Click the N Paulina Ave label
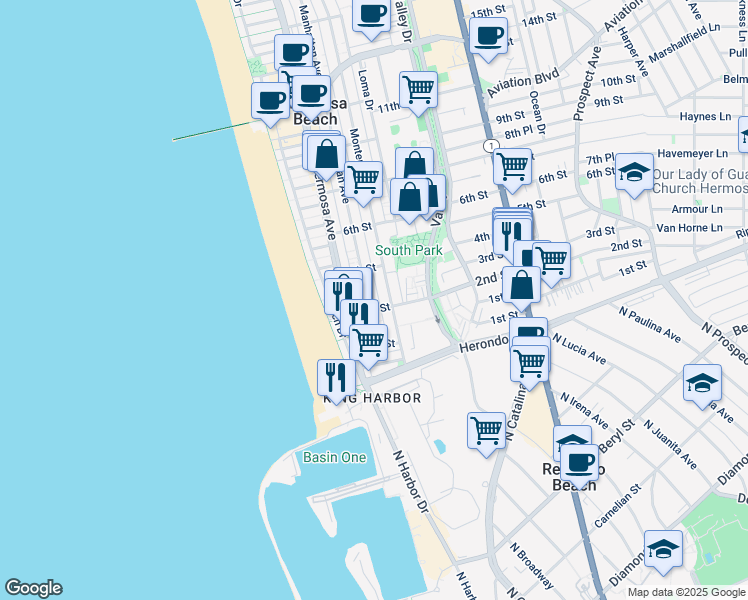The width and height of the screenshot is (748, 600). click(649, 325)
